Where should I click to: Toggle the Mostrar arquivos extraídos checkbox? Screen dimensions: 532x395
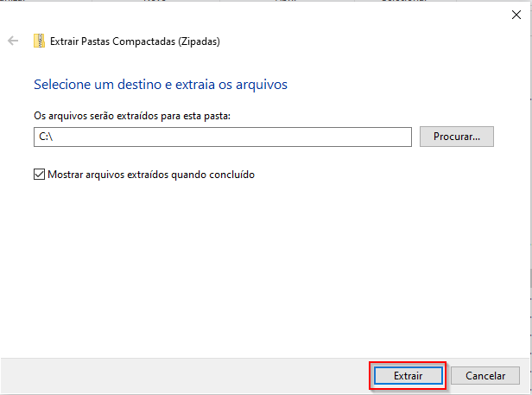(x=39, y=175)
